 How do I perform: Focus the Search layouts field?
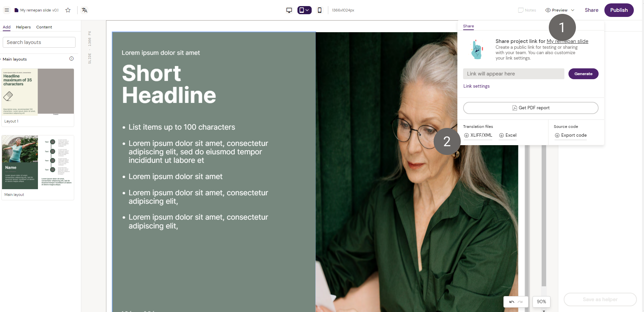pos(39,42)
